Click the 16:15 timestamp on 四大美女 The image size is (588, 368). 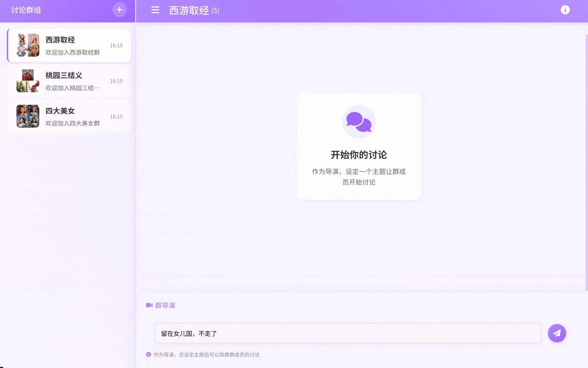point(116,117)
